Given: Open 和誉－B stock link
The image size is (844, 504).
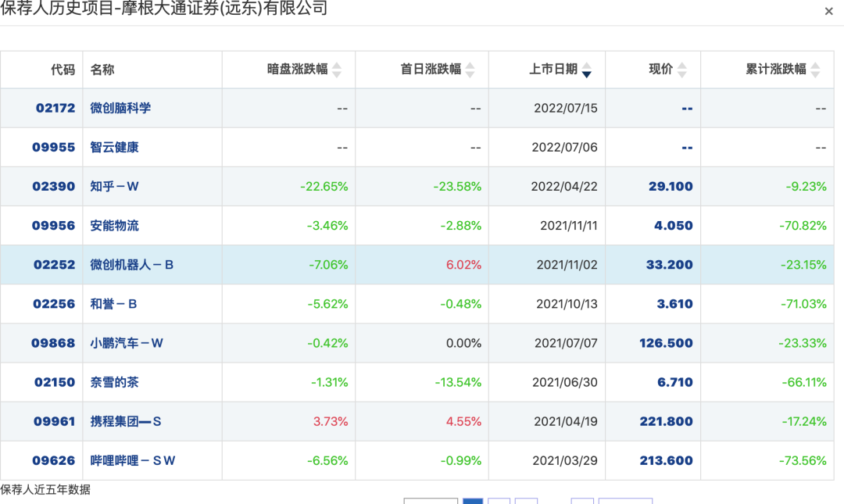Looking at the screenshot, I should pyautogui.click(x=113, y=304).
